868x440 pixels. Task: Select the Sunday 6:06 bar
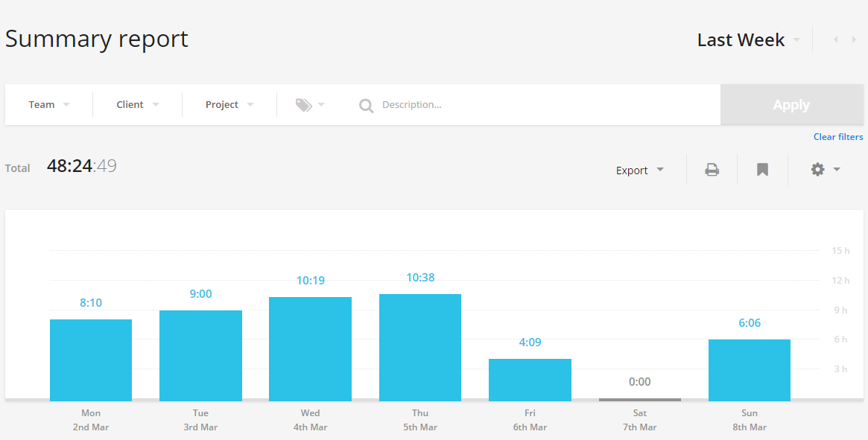[750, 370]
